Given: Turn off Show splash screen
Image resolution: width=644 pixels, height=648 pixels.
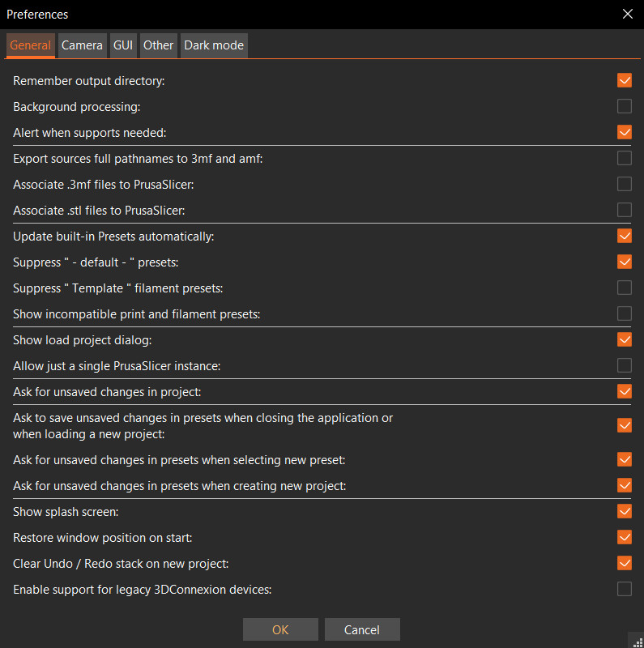Looking at the screenshot, I should point(625,511).
